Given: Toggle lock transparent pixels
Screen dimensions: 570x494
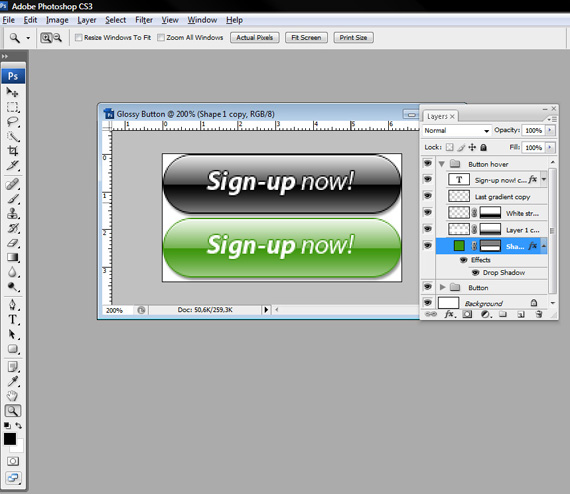Looking at the screenshot, I should tap(450, 147).
